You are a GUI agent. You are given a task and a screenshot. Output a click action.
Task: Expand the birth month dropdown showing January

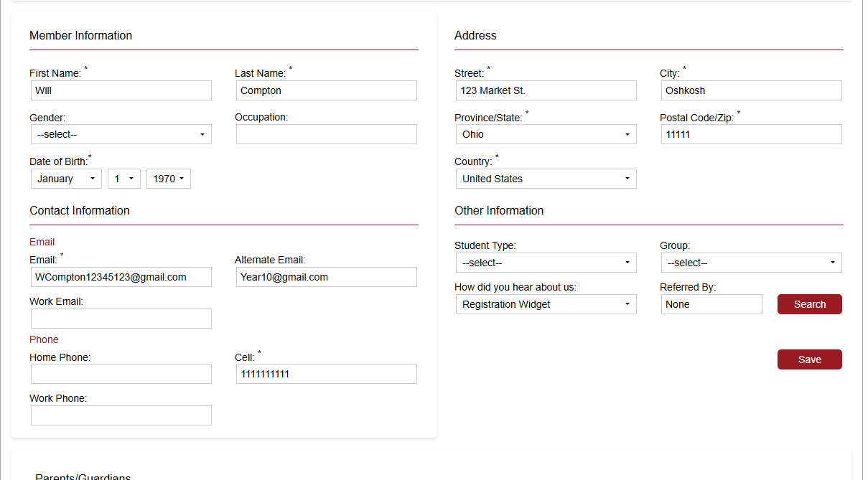pyautogui.click(x=66, y=179)
